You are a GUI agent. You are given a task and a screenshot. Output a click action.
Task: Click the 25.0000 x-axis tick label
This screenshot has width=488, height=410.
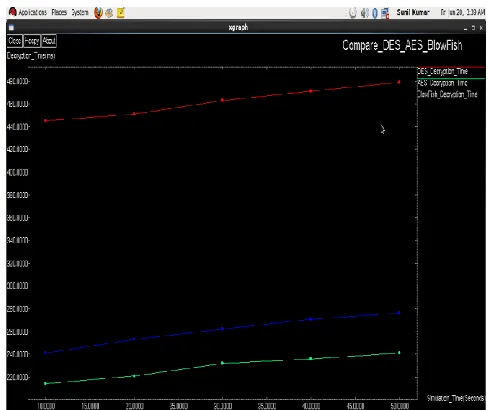(179, 406)
